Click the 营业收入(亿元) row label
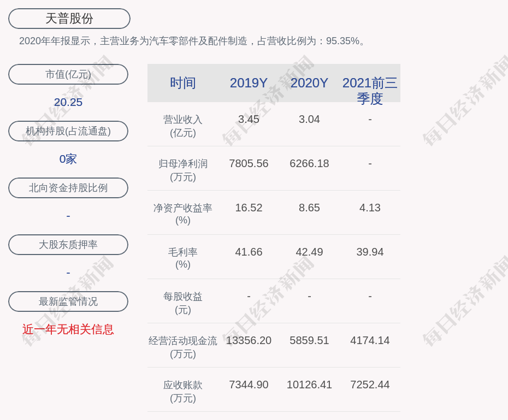This screenshot has height=420, width=508. [x=183, y=126]
